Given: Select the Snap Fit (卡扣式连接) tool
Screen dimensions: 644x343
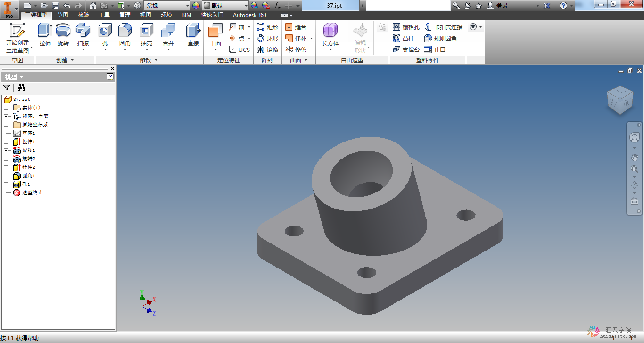Looking at the screenshot, I should (x=444, y=27).
